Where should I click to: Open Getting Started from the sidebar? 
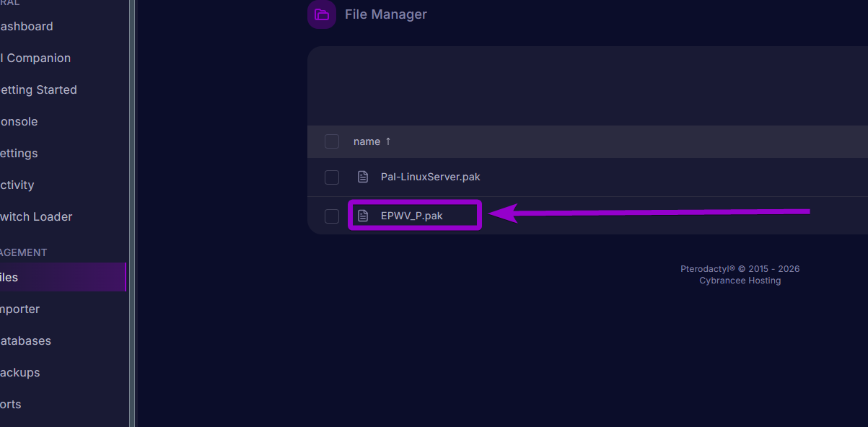click(x=39, y=90)
